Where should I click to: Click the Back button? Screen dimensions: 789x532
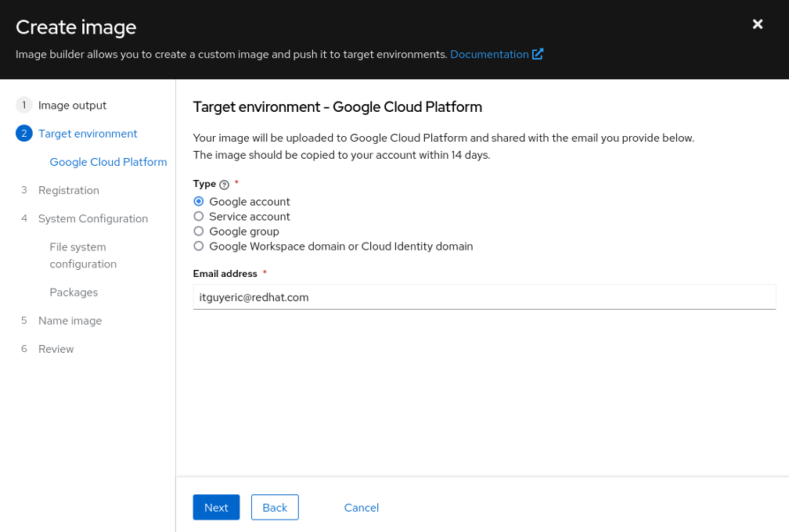pos(275,508)
